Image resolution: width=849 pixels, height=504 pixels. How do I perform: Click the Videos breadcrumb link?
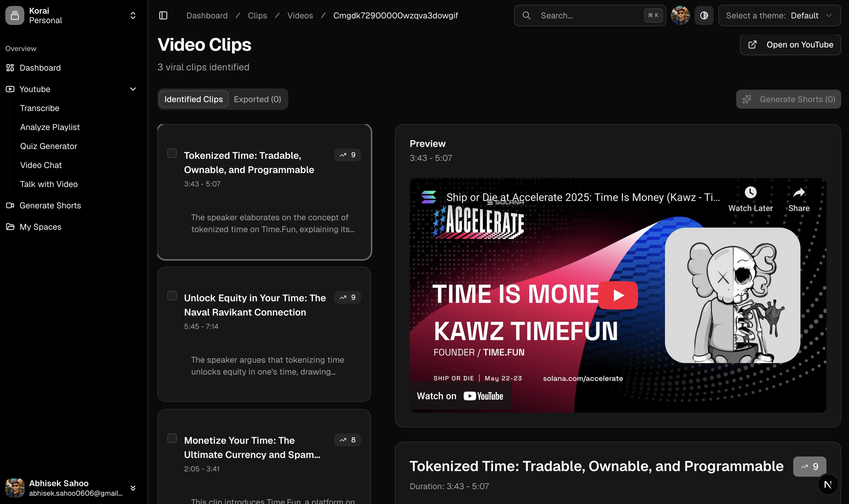pos(300,16)
